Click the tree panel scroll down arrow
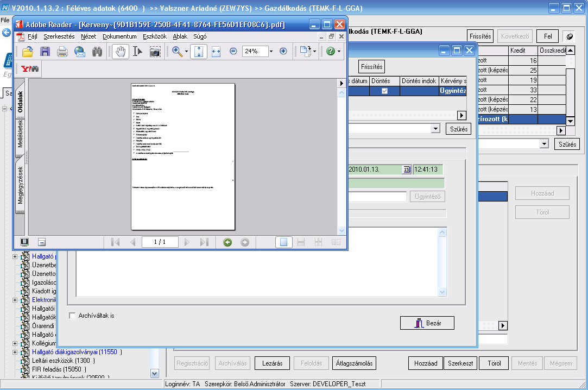The height and width of the screenshot is (390, 588). (x=155, y=374)
